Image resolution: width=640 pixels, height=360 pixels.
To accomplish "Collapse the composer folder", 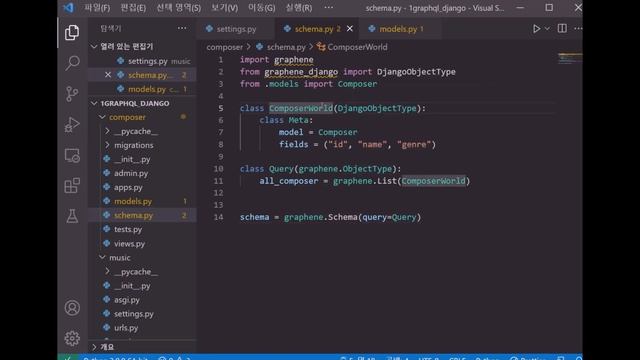I will coord(102,117).
